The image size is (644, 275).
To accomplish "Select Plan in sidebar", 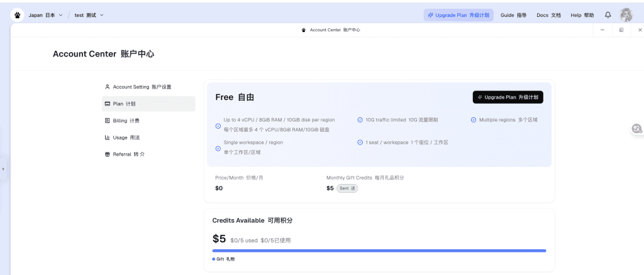I will [148, 104].
